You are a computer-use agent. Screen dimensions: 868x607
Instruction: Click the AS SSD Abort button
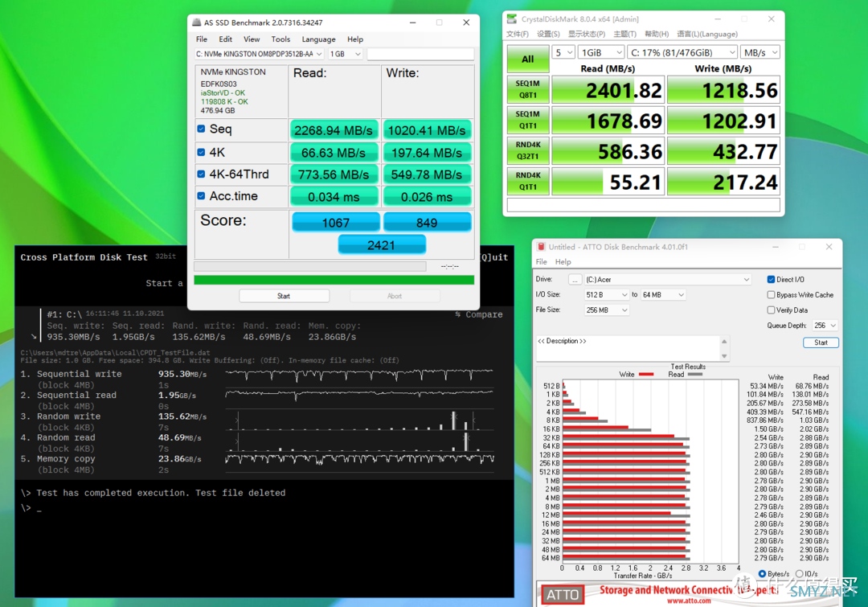[395, 297]
